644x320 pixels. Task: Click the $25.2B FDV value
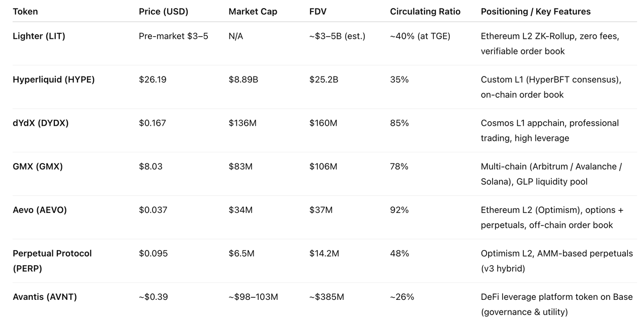coord(324,79)
